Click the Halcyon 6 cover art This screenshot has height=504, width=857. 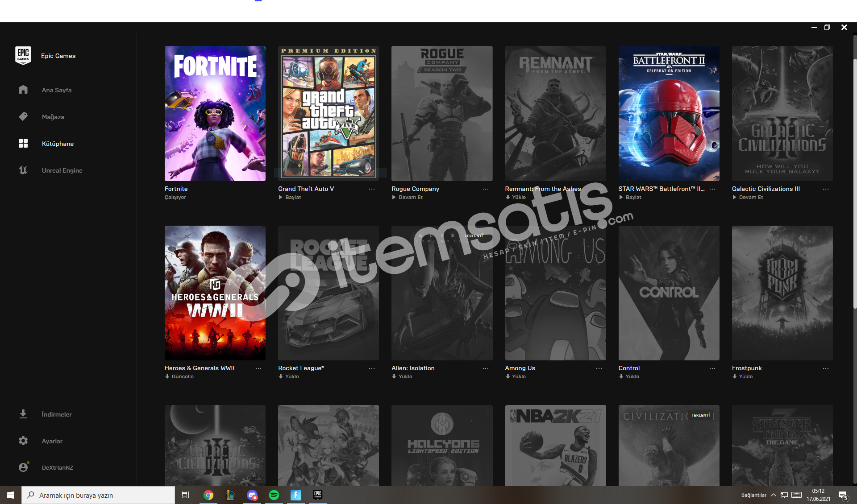[442, 446]
